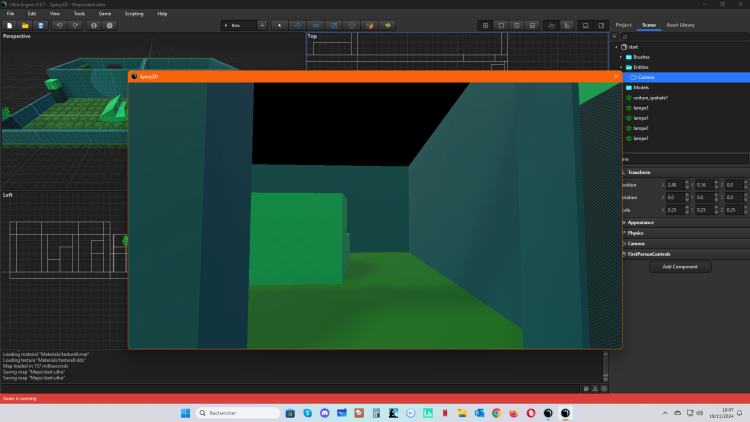Close the Spacy3D game window
The width and height of the screenshot is (750, 422).
(x=616, y=76)
